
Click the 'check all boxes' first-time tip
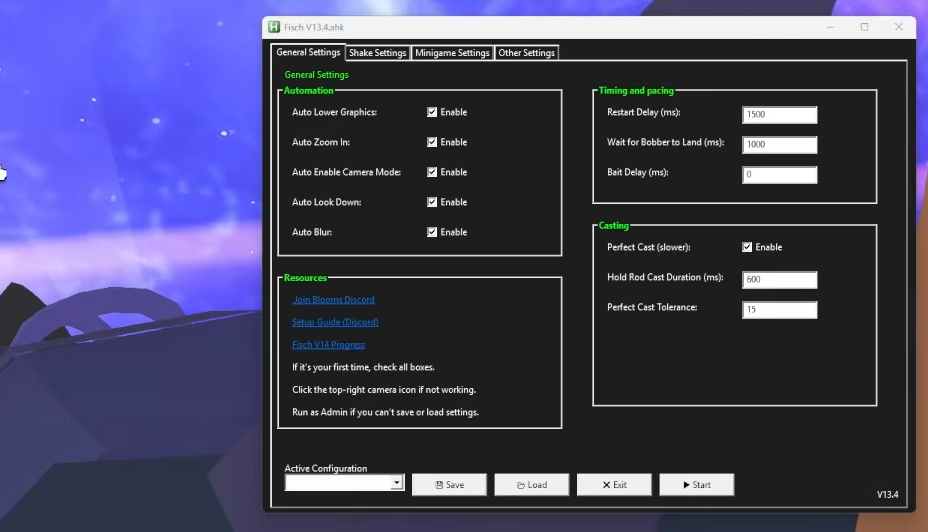click(x=363, y=367)
